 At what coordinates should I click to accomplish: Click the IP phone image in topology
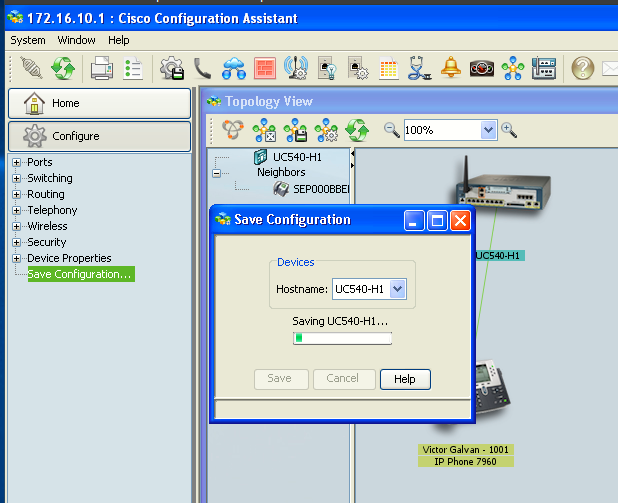point(493,387)
